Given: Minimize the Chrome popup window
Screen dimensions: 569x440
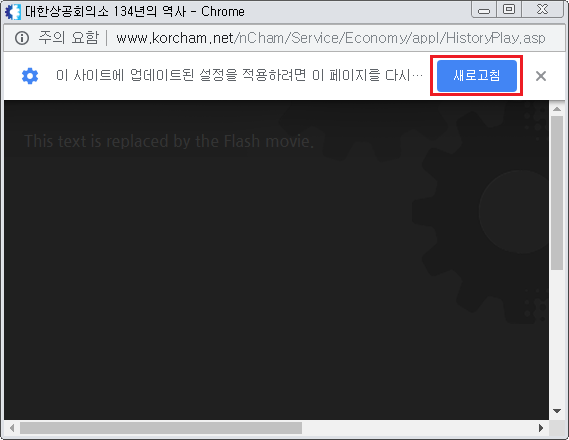Looking at the screenshot, I should tap(484, 10).
